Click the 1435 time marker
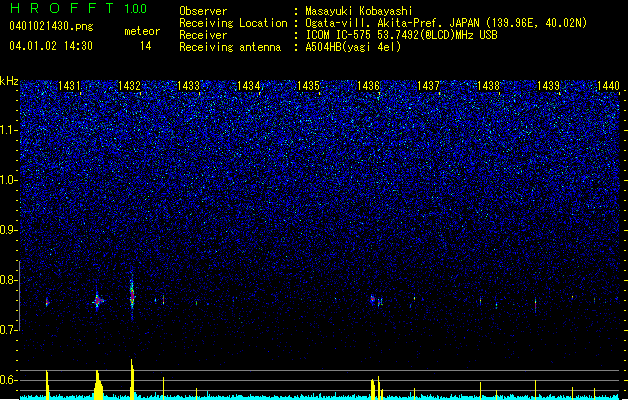629x400 pixels. click(x=308, y=86)
